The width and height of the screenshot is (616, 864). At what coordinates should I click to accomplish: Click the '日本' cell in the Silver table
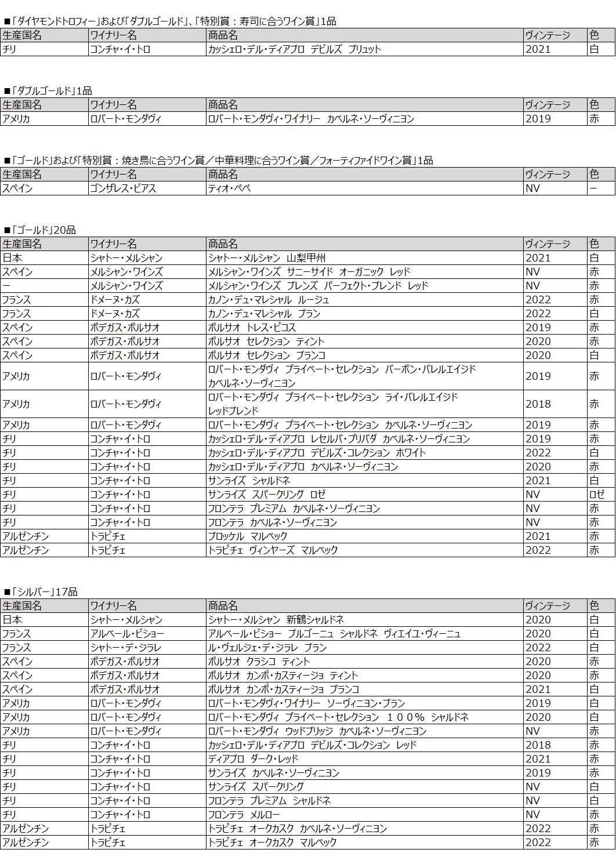44,620
